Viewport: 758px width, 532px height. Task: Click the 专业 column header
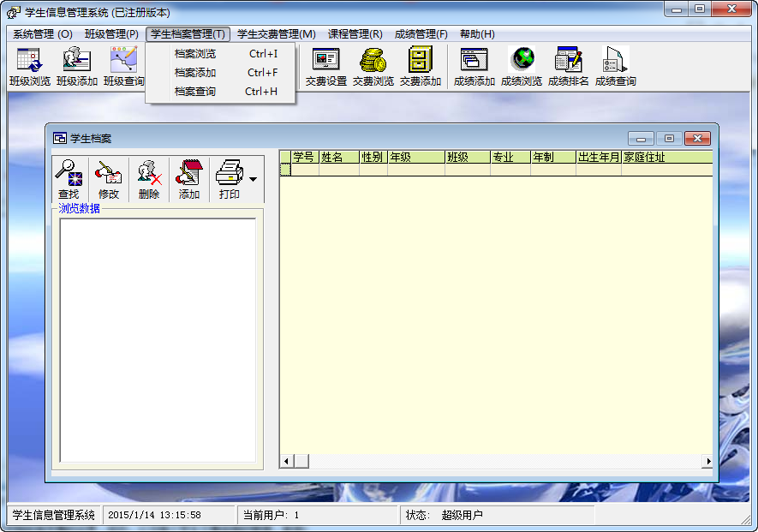pos(510,157)
